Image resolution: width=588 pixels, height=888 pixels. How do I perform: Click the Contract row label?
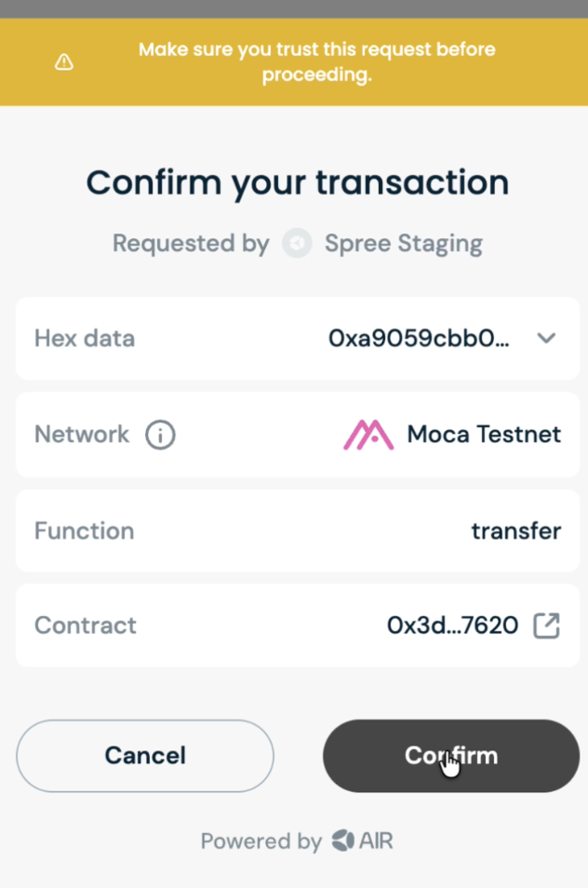(x=86, y=626)
